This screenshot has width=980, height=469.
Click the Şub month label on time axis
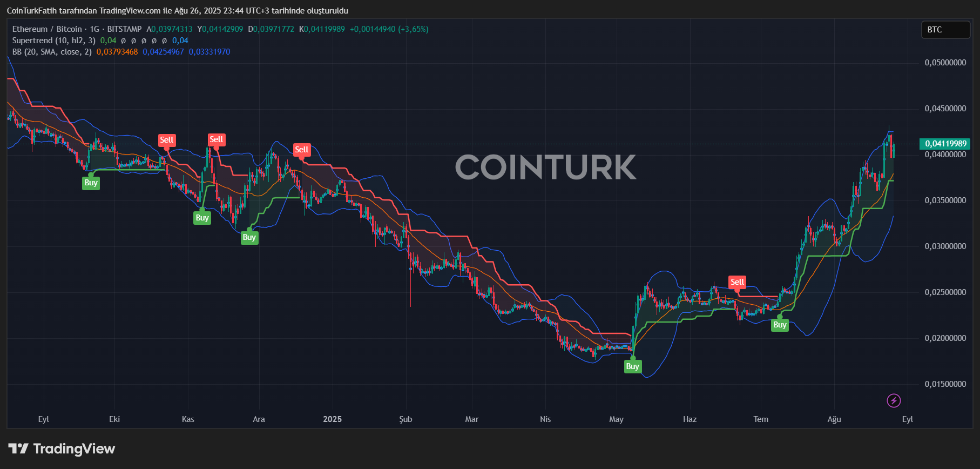click(x=405, y=419)
